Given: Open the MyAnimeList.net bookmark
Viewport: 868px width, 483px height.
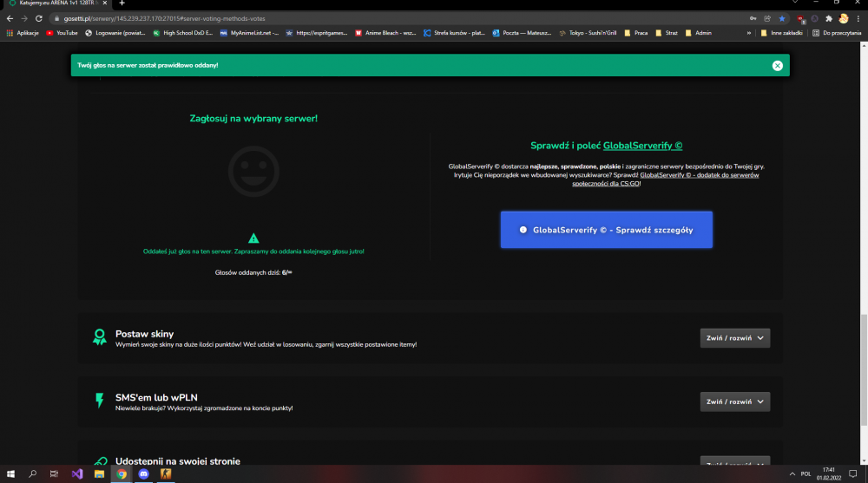Looking at the screenshot, I should tap(249, 33).
